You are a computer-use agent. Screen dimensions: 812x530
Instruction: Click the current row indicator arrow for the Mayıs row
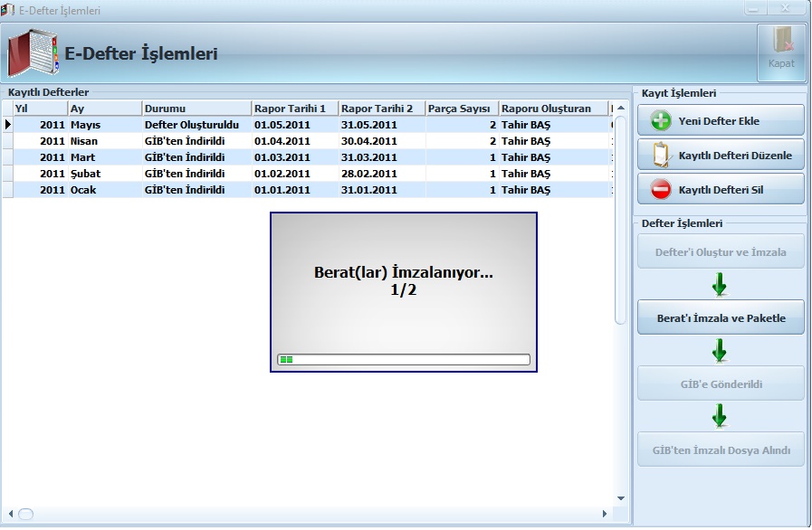click(x=8, y=124)
